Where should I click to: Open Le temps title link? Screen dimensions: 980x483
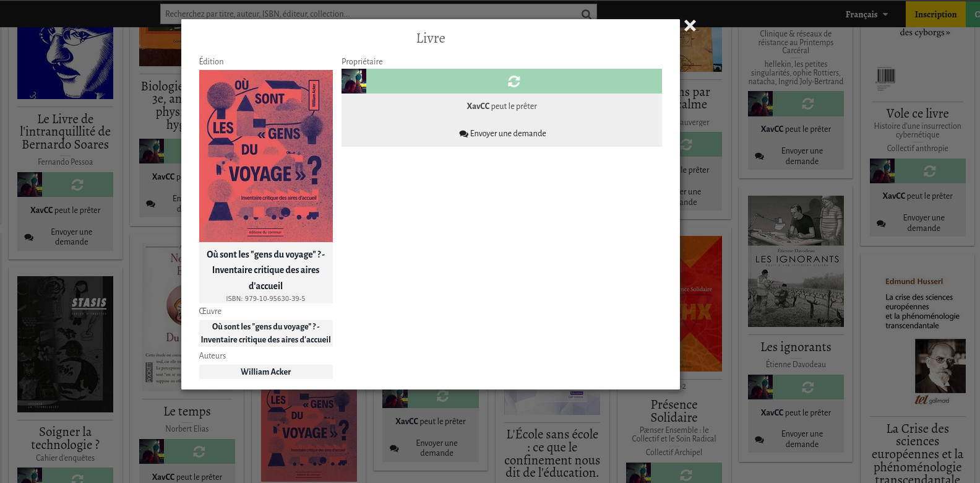(187, 411)
